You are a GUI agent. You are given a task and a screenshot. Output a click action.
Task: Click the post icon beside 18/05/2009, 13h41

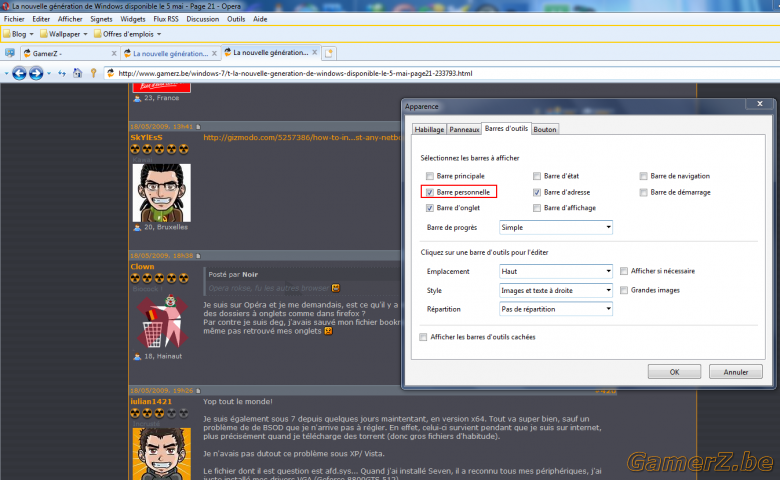coord(198,127)
